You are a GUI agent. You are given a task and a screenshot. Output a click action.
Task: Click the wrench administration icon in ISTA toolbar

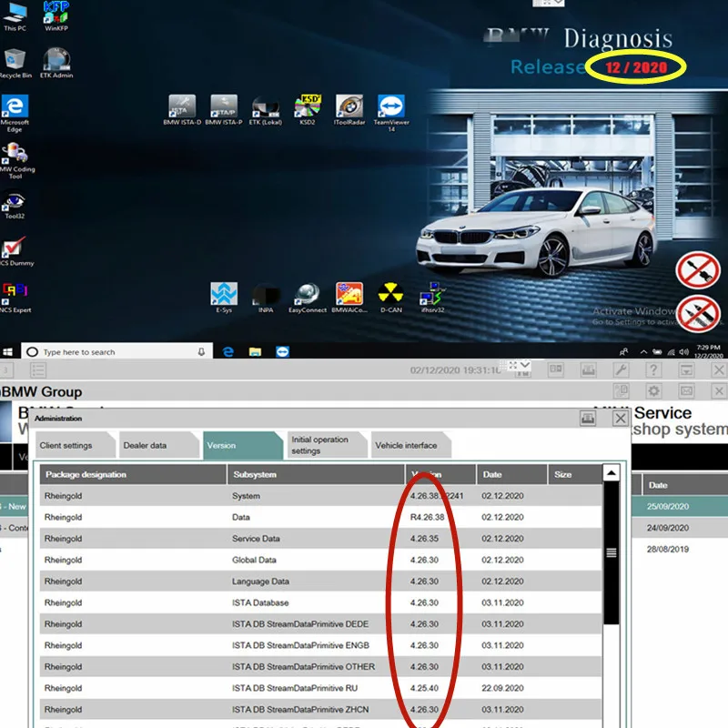[x=621, y=370]
